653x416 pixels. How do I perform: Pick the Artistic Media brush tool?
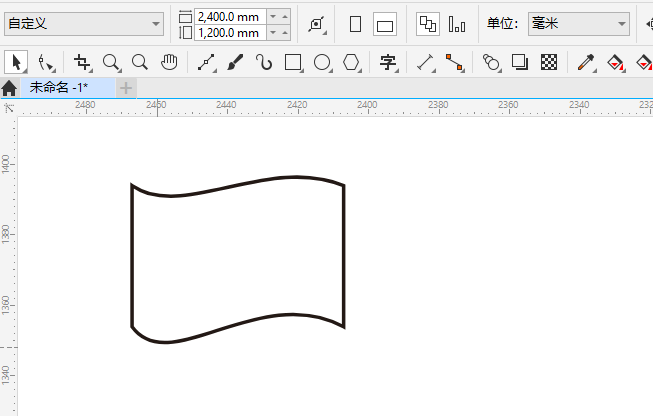click(235, 62)
